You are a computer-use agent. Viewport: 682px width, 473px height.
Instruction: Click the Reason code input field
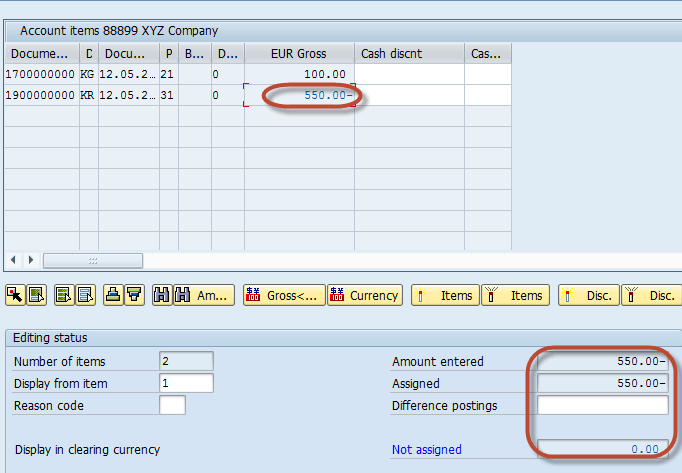[x=172, y=405]
